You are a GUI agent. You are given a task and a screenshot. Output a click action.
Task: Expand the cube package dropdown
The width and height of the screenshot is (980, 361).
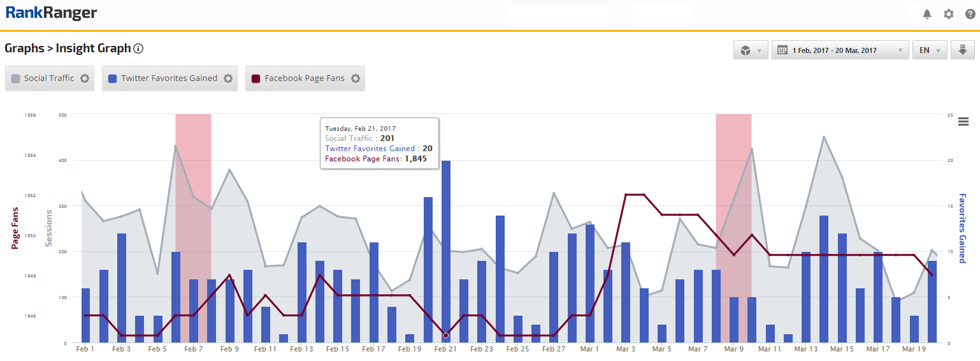tap(751, 50)
